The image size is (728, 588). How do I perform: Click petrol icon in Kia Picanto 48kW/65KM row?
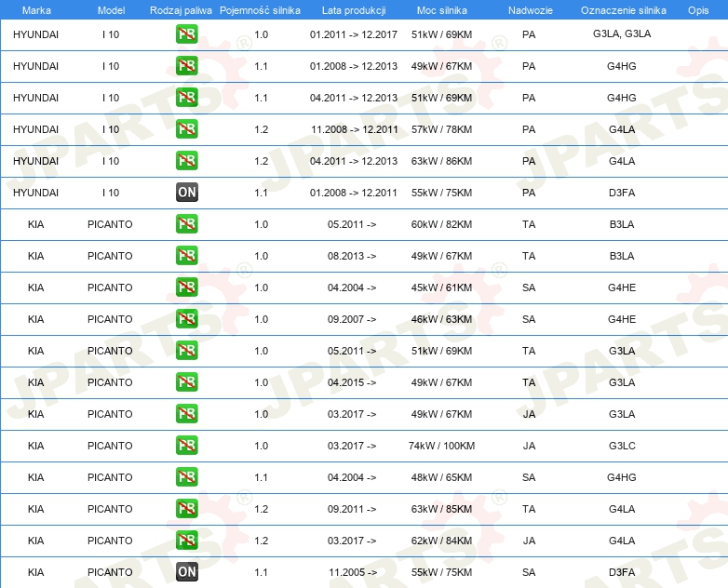186,476
